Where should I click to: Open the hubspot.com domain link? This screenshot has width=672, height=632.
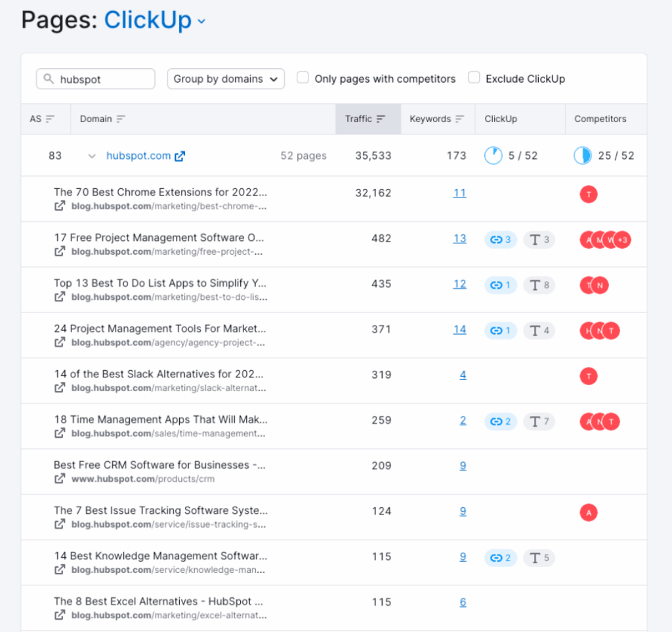[138, 156]
